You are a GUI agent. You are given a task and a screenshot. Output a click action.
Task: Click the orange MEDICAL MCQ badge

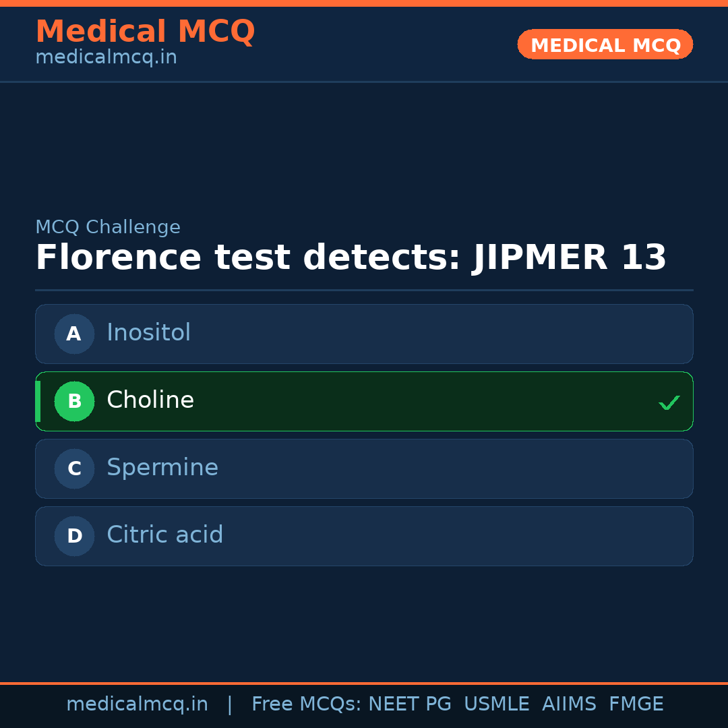click(605, 44)
